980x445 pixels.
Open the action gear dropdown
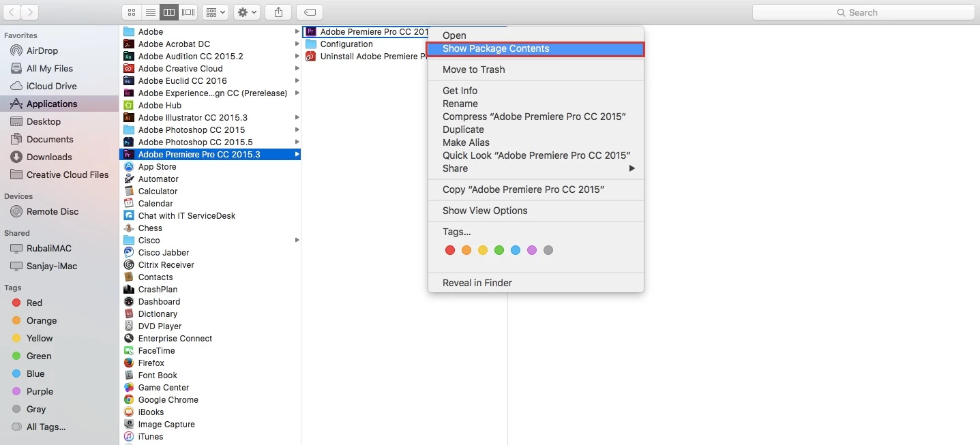click(246, 12)
